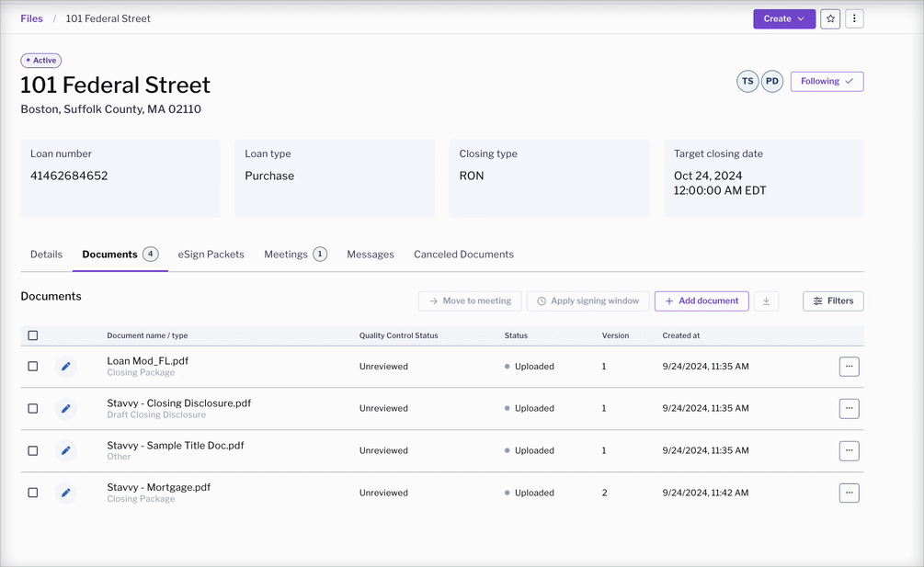Image resolution: width=924 pixels, height=567 pixels.
Task: Open Stavvy - Mortgage.pdf document name
Action: pos(158,488)
